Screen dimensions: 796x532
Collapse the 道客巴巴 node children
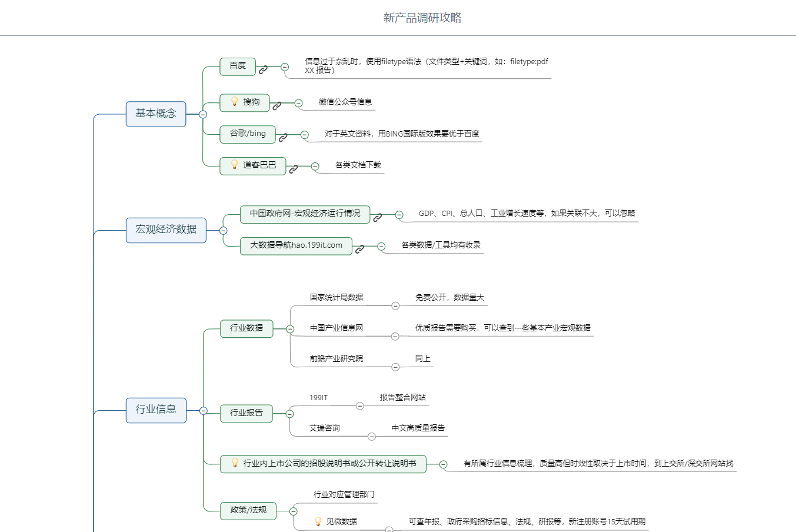[315, 167]
